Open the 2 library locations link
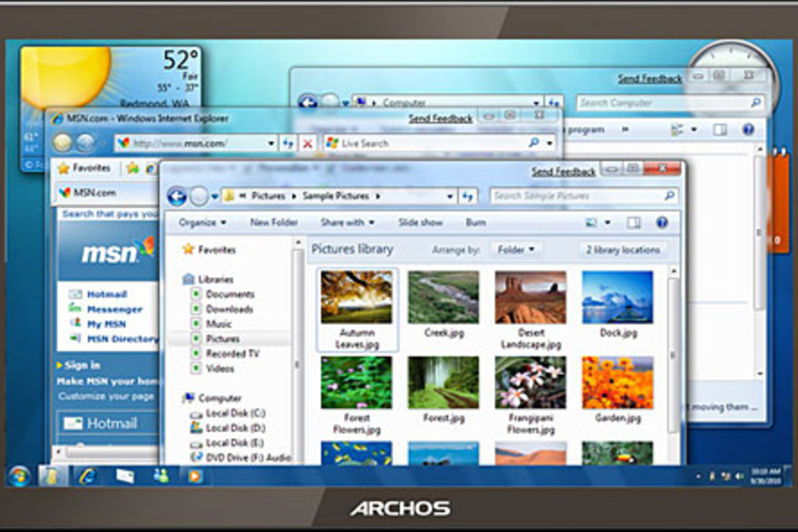This screenshot has height=532, width=798. (x=623, y=250)
